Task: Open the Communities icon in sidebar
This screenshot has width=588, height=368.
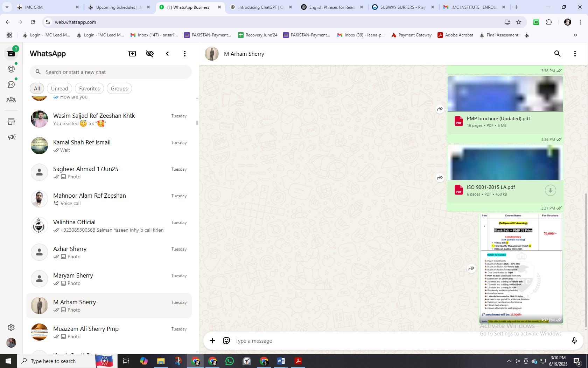Action: [x=11, y=100]
